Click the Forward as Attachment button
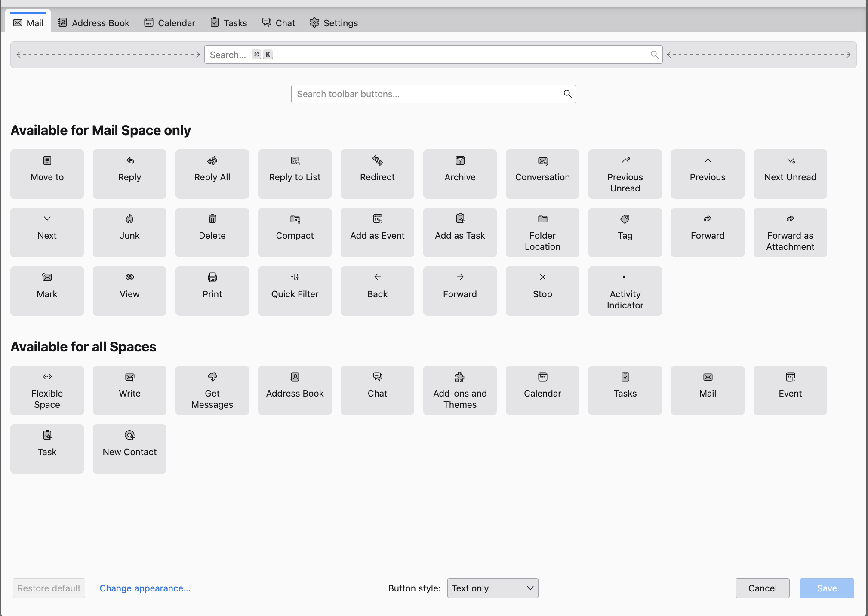This screenshot has height=616, width=868. pyautogui.click(x=790, y=232)
